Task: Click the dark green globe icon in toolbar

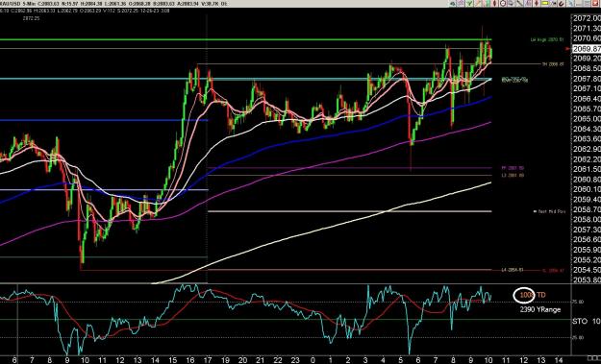Action: tap(453, 4)
